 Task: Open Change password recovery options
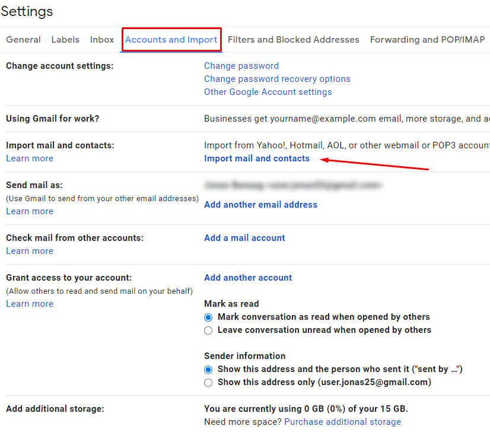(x=277, y=79)
